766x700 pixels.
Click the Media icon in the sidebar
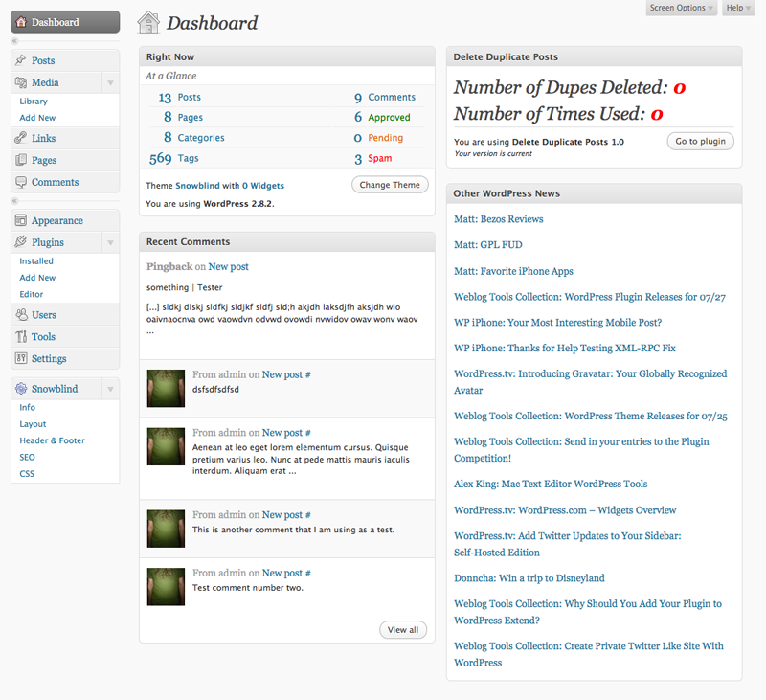(20, 82)
